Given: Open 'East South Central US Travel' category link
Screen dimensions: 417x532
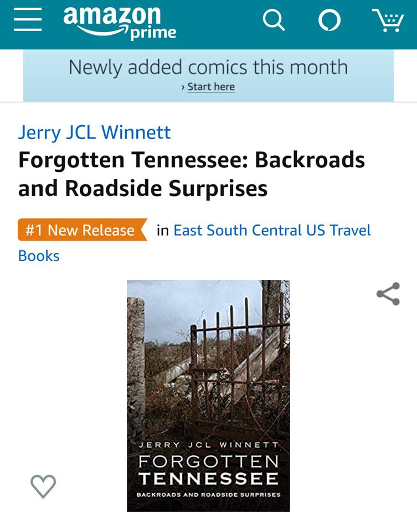Looking at the screenshot, I should [x=272, y=230].
